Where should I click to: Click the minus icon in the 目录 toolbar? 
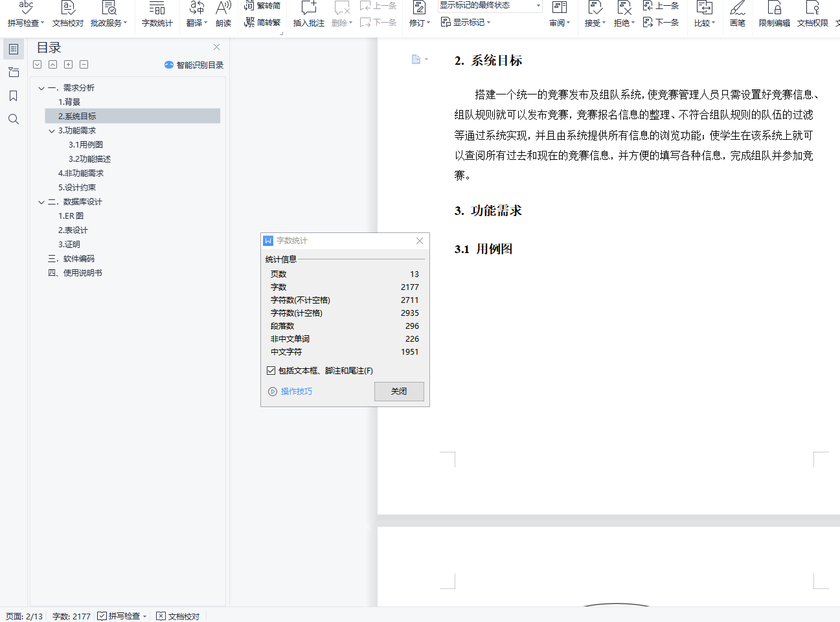(x=84, y=64)
